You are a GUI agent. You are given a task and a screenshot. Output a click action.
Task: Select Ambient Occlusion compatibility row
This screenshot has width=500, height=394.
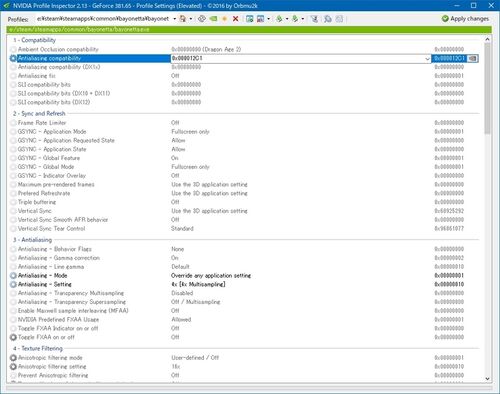245,49
